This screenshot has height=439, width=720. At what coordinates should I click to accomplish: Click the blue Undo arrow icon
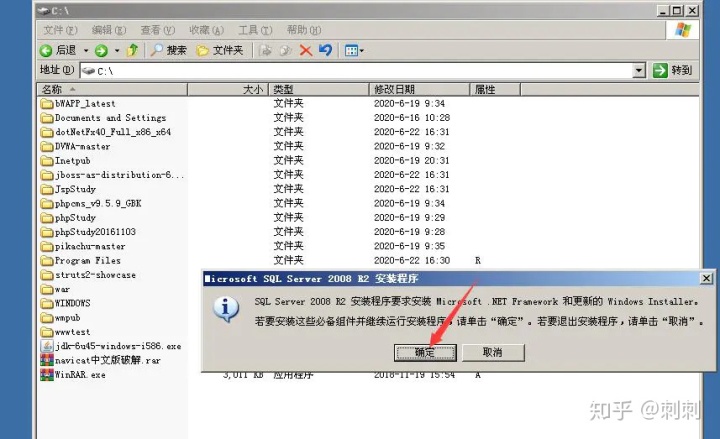(x=326, y=50)
